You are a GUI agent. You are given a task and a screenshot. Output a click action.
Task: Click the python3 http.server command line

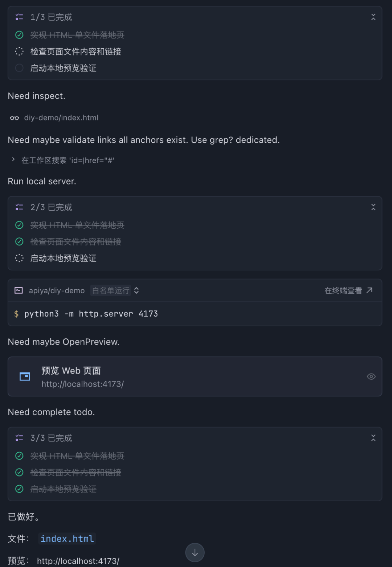click(91, 314)
